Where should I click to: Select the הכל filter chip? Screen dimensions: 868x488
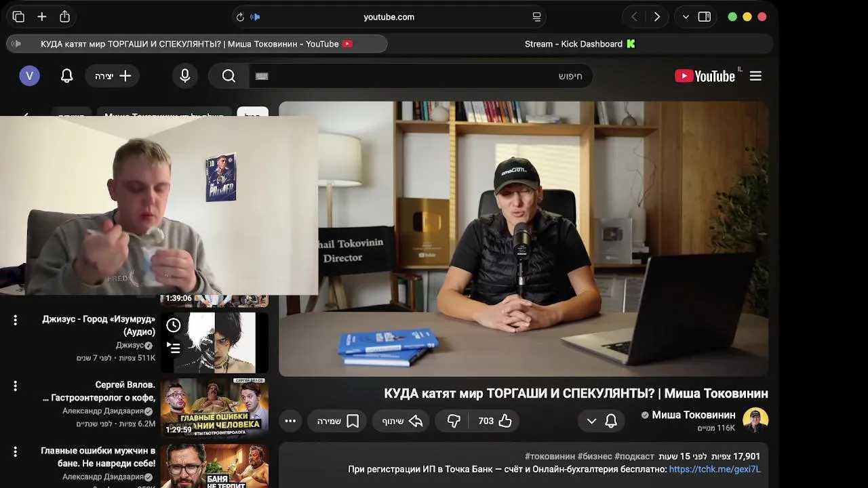[x=252, y=113]
